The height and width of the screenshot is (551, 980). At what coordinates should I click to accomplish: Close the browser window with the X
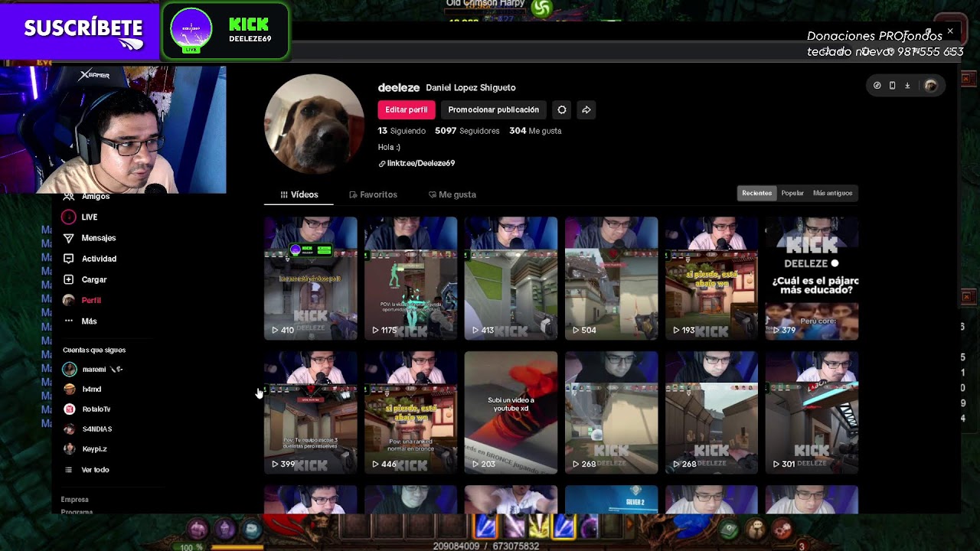950,31
